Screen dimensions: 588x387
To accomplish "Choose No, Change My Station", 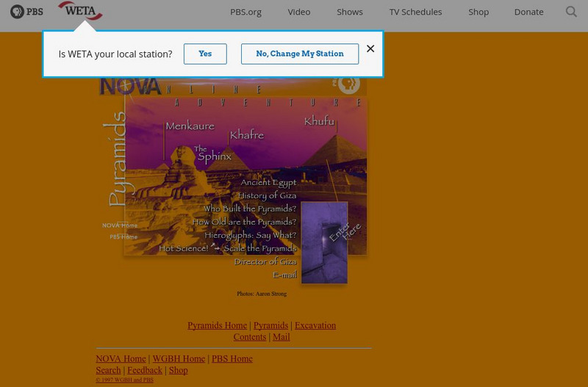I will click(x=300, y=54).
